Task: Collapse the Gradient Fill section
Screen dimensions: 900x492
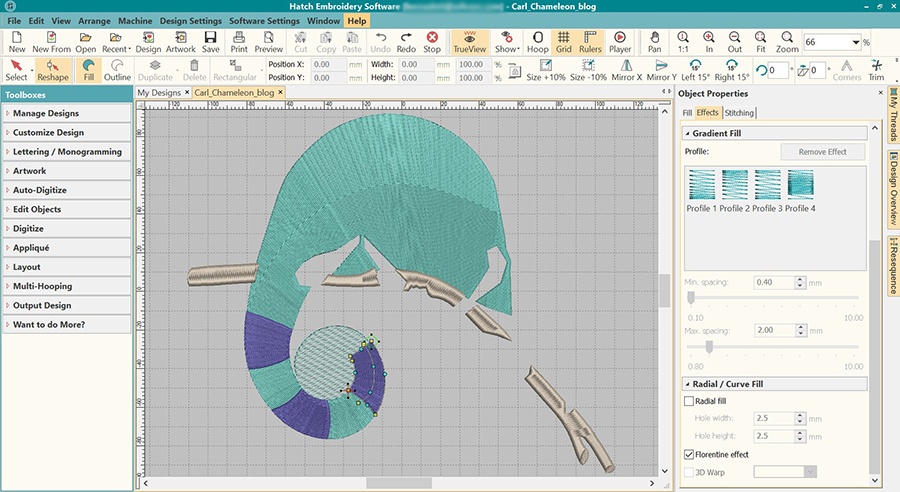Action: (687, 133)
